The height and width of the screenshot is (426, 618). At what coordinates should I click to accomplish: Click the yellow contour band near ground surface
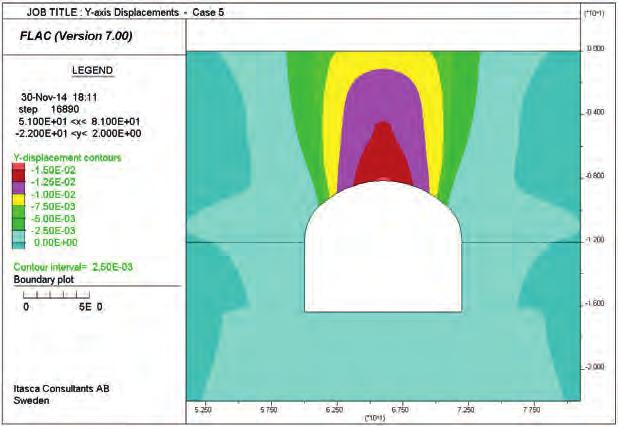pyautogui.click(x=382, y=60)
